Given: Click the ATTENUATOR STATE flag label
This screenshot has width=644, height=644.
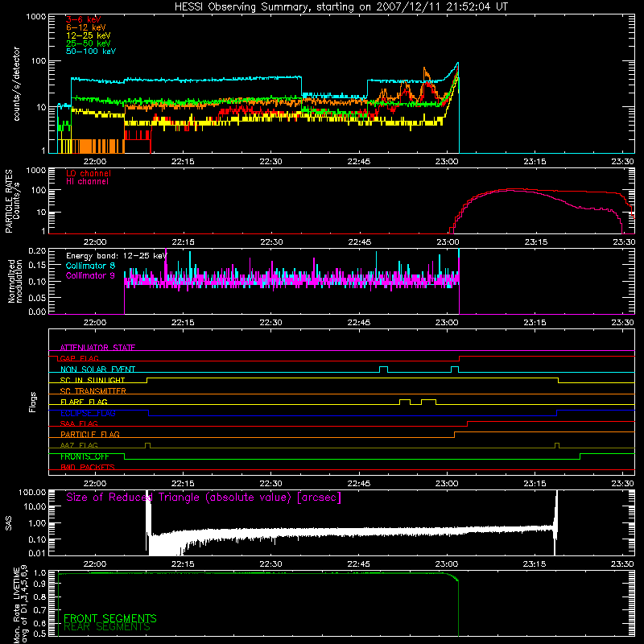Looking at the screenshot, I should [97, 348].
